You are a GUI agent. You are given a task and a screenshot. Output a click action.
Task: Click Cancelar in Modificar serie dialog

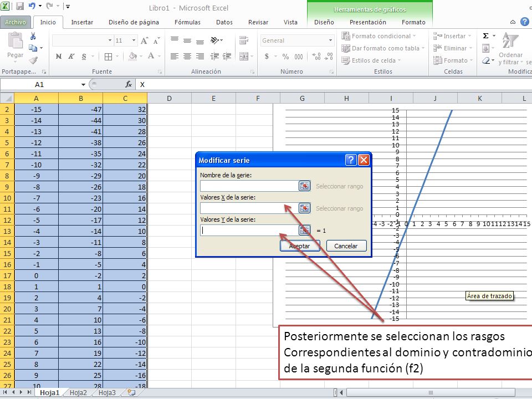pos(346,246)
